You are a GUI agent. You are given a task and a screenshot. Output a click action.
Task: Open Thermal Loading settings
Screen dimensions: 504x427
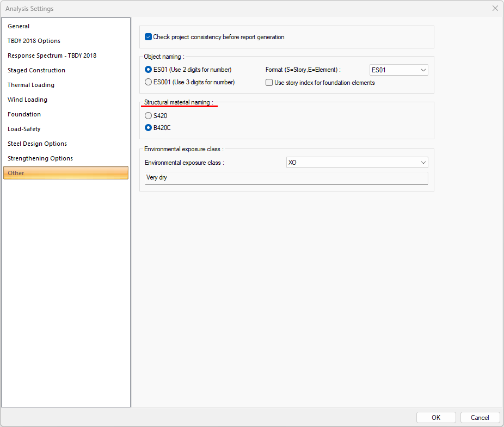click(x=31, y=85)
